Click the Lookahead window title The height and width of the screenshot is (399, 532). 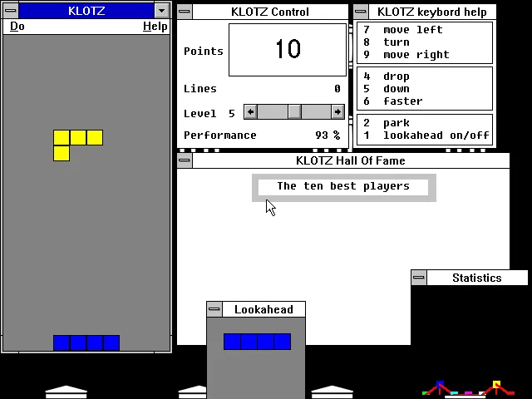(x=264, y=309)
